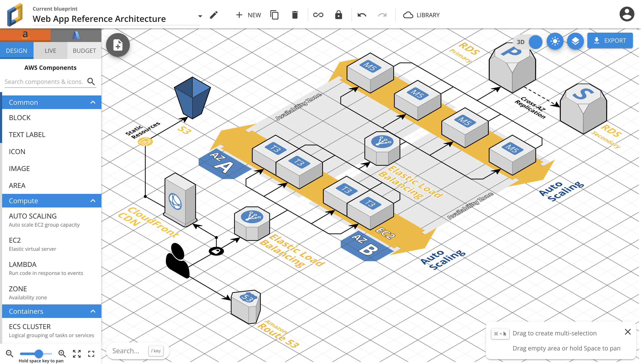Open the LIBRARY button
Screen dimensions: 641x364
coord(421,15)
